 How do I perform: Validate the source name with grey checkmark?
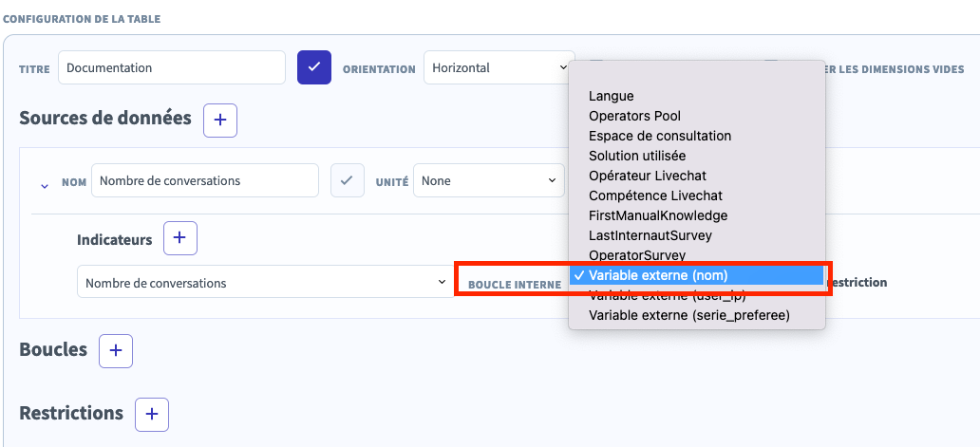click(348, 180)
